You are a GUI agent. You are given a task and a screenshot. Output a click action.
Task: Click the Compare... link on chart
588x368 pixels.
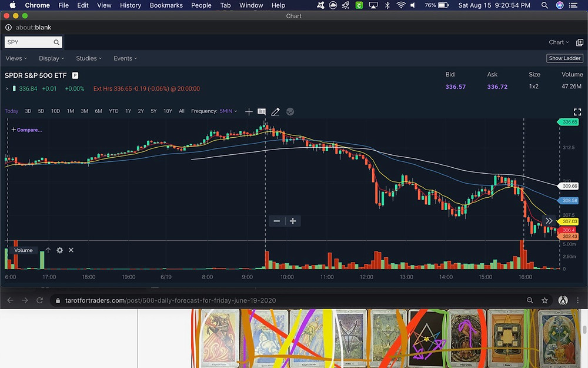tap(26, 130)
